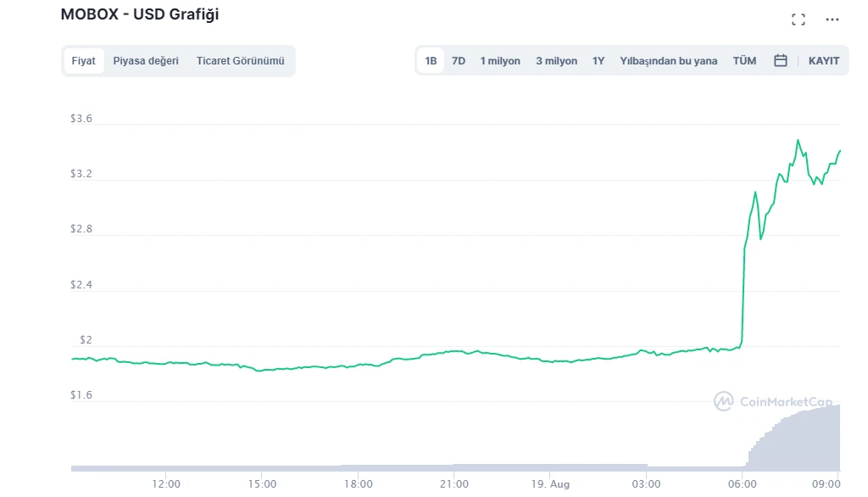Click the KAYIT button
The height and width of the screenshot is (497, 868).
pos(823,60)
